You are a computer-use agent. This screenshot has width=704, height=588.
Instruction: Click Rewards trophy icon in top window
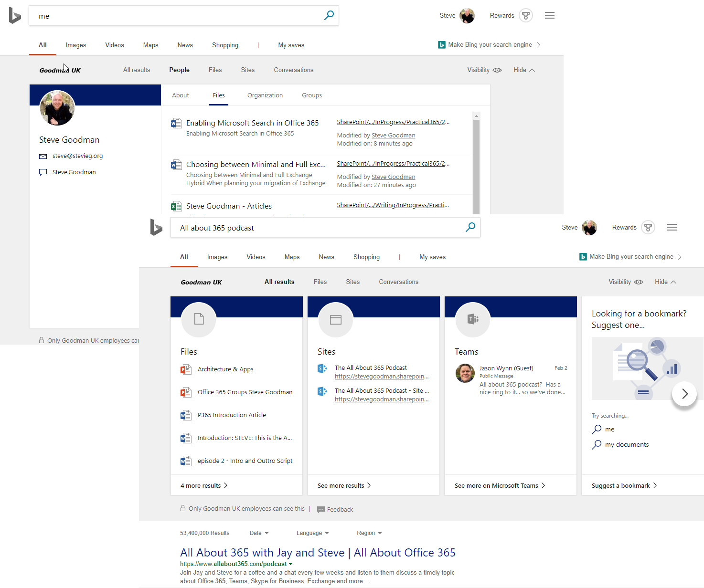(x=526, y=15)
